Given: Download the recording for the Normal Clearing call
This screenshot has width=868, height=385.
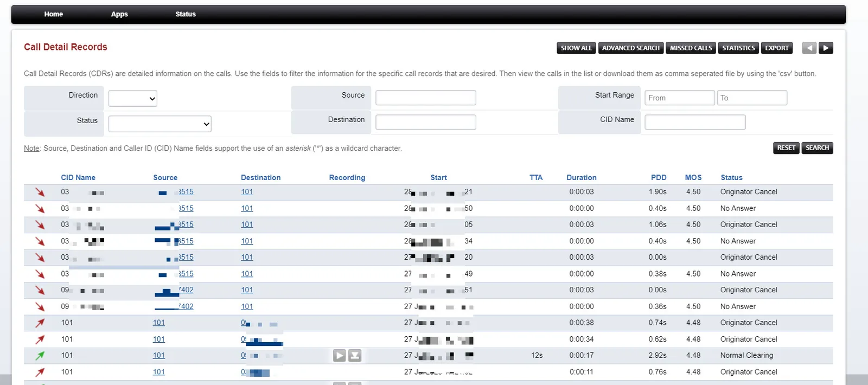Looking at the screenshot, I should pyautogui.click(x=355, y=356).
